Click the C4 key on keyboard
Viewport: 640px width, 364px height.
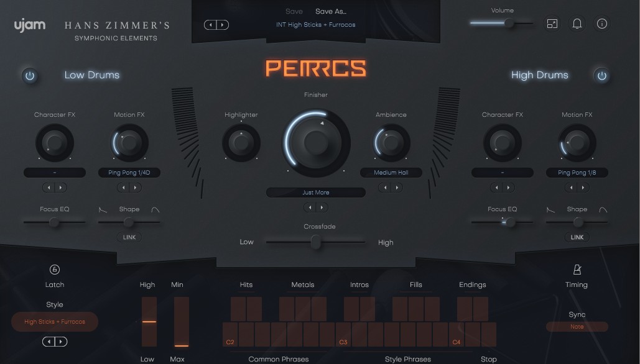click(457, 335)
